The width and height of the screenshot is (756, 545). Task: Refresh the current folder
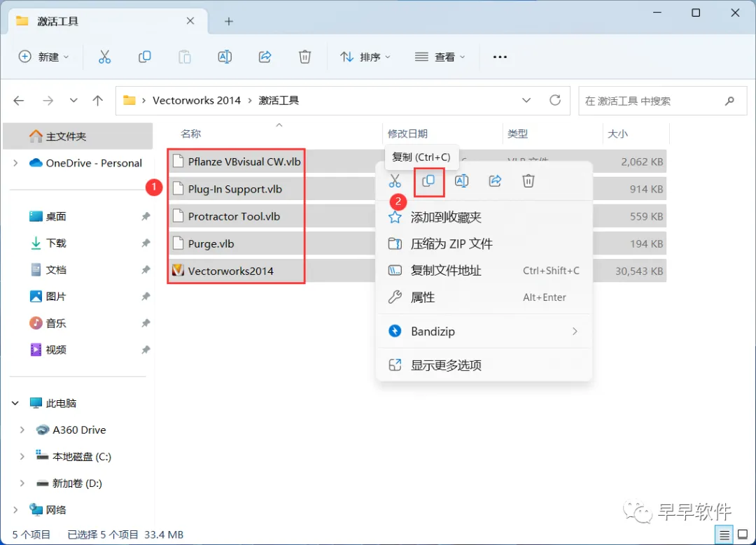click(555, 100)
